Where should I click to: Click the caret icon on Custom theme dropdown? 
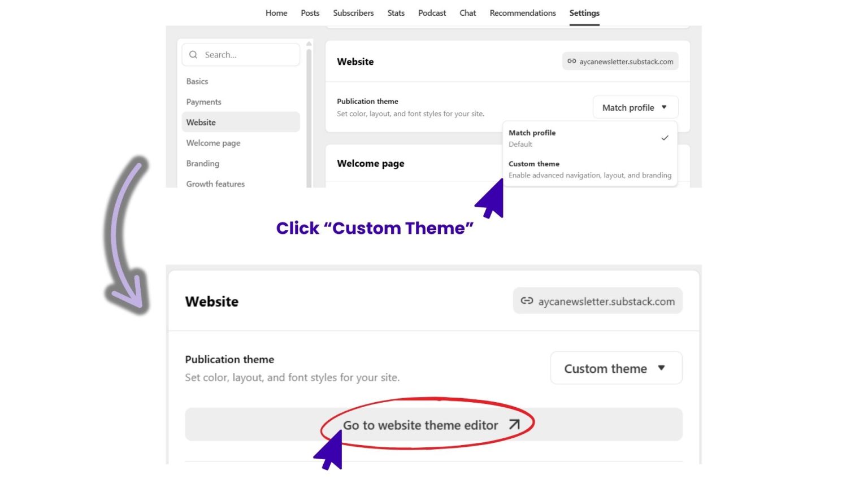pyautogui.click(x=662, y=368)
